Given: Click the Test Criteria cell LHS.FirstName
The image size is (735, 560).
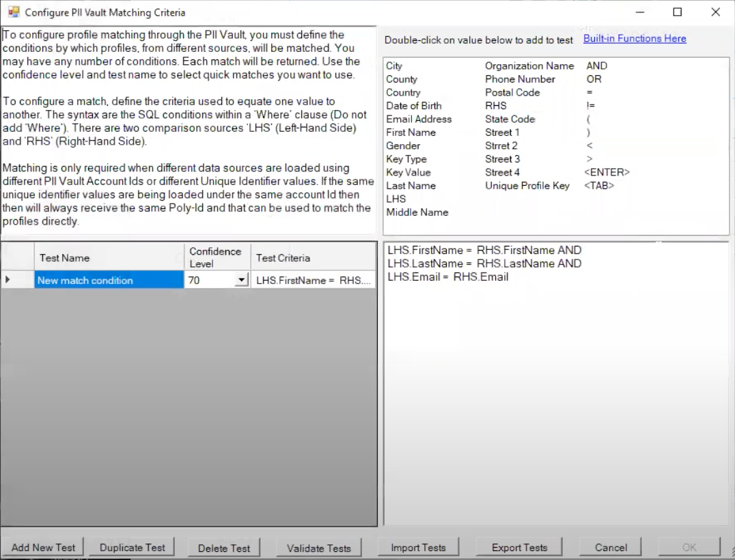Looking at the screenshot, I should [313, 280].
